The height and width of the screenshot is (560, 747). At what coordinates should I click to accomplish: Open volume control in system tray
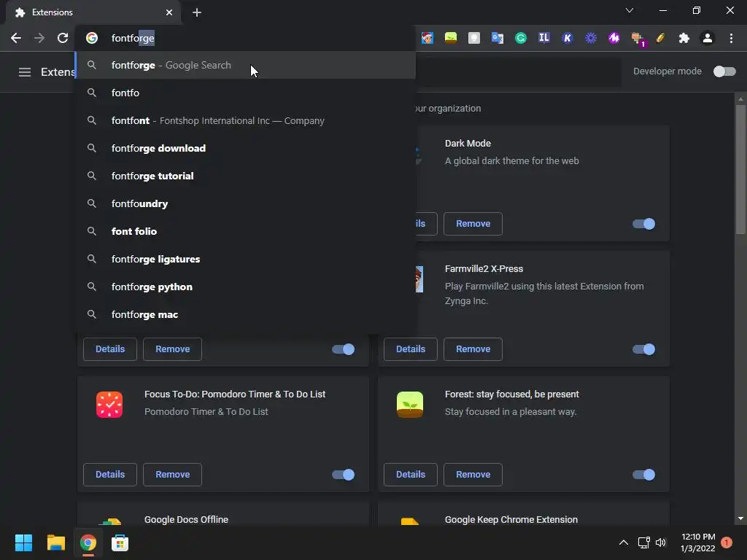click(x=661, y=542)
